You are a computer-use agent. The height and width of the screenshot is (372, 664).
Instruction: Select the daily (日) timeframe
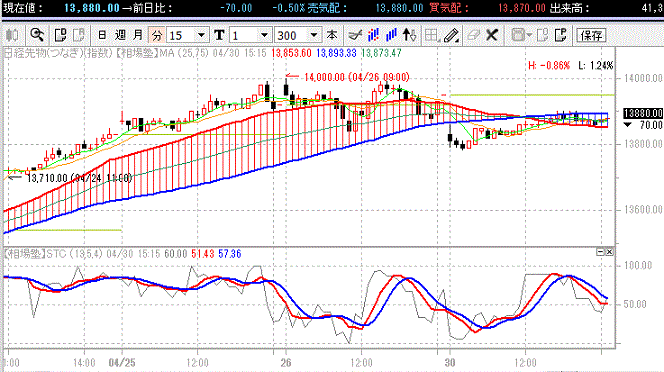pyautogui.click(x=102, y=35)
